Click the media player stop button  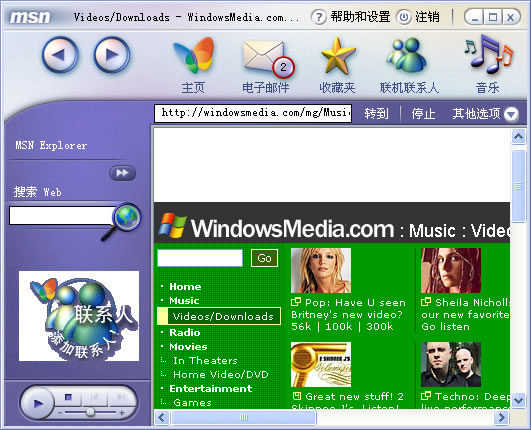tap(68, 397)
